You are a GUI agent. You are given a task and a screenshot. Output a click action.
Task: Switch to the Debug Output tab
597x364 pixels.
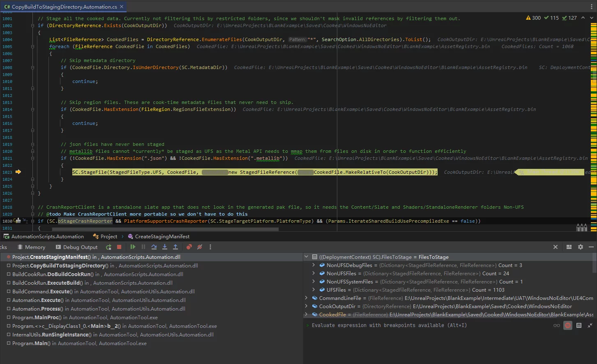80,247
